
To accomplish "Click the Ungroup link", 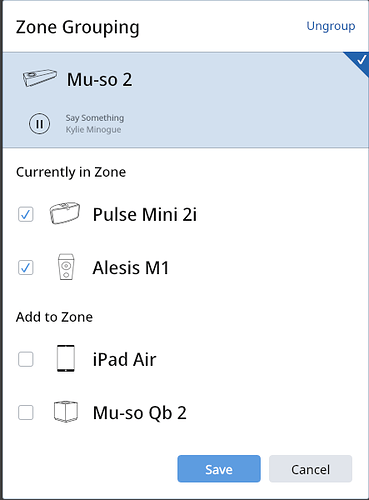I will pos(331,26).
